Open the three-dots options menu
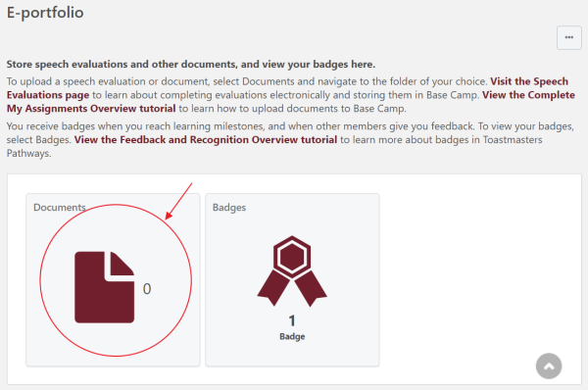The height and width of the screenshot is (390, 588). coord(568,37)
